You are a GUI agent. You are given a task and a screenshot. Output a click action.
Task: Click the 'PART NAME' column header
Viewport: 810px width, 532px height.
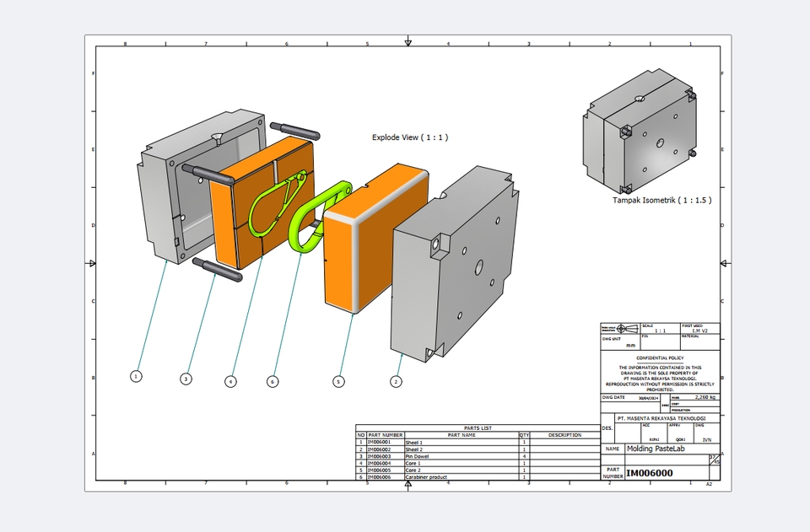click(x=462, y=435)
